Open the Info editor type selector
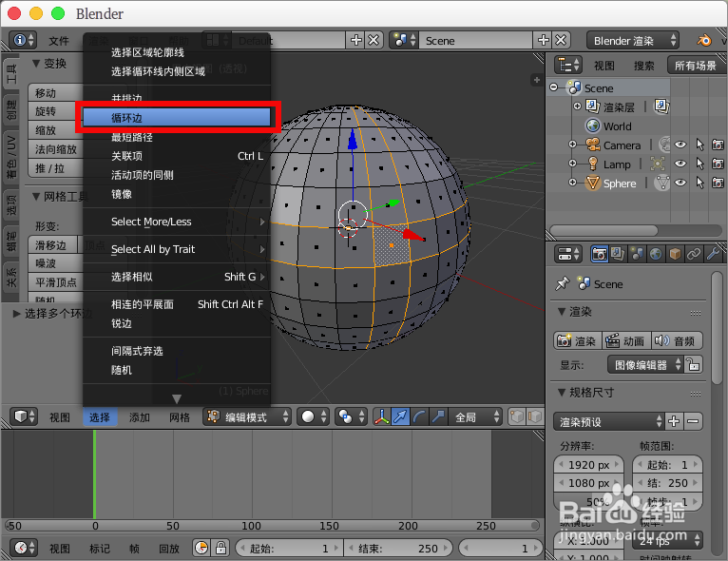Viewport: 728px width, 561px height. point(23,40)
